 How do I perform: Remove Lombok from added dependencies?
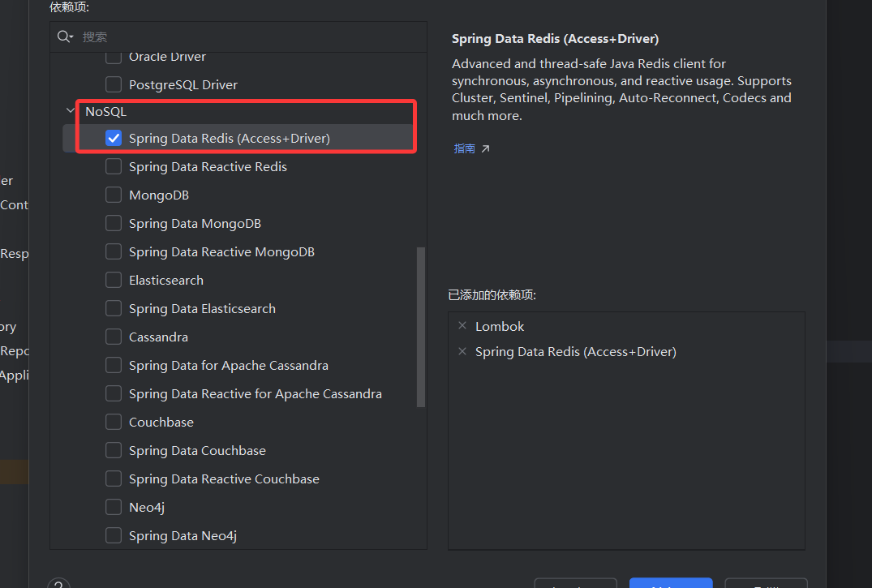[462, 325]
